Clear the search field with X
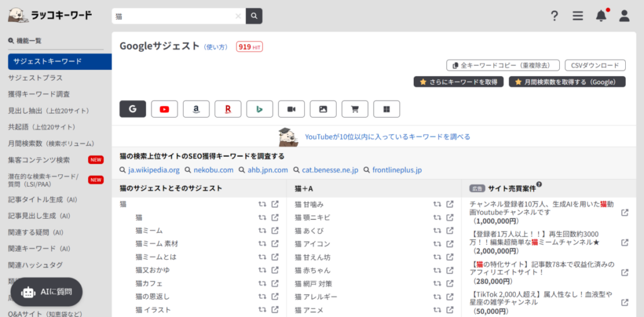This screenshot has width=644, height=317. tap(238, 16)
